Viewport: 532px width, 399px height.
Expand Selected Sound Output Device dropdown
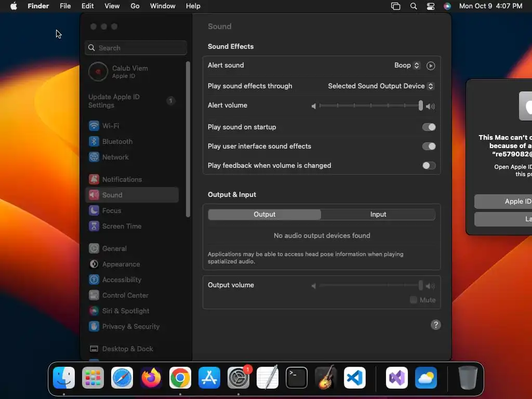click(381, 86)
